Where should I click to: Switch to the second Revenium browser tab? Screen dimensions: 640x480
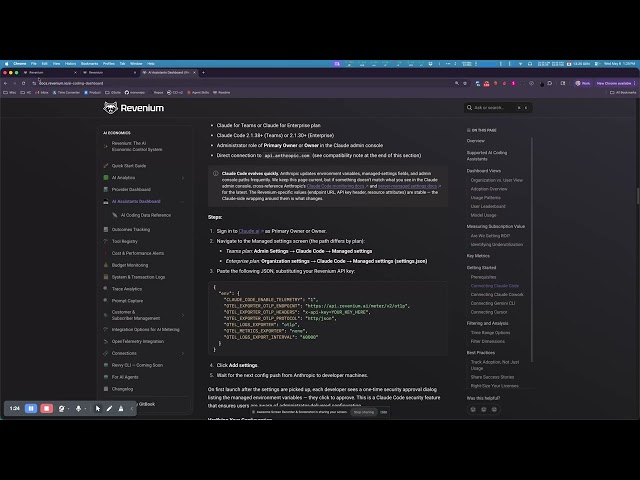tap(109, 72)
